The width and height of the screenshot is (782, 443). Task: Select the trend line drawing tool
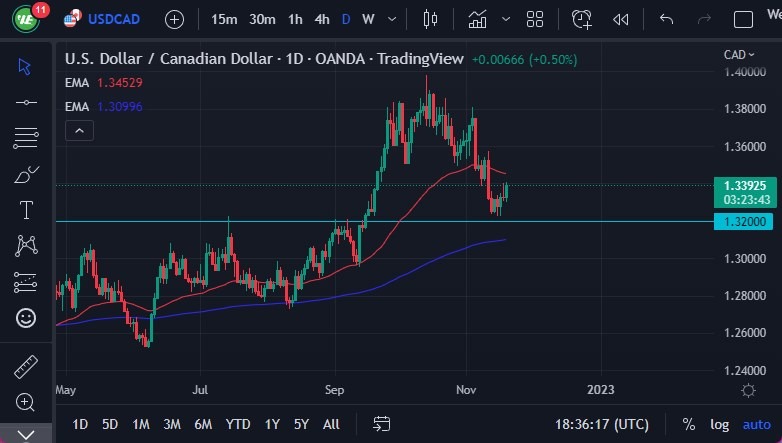[x=26, y=102]
